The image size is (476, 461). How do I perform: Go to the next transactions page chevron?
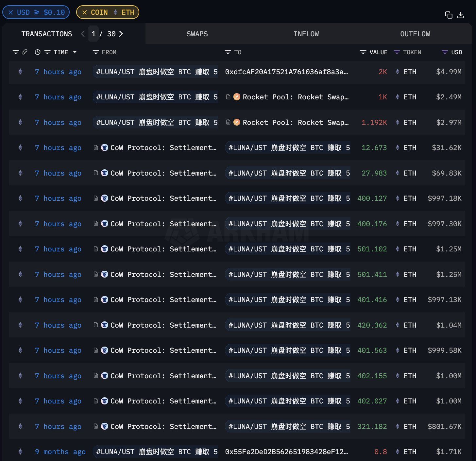point(121,34)
